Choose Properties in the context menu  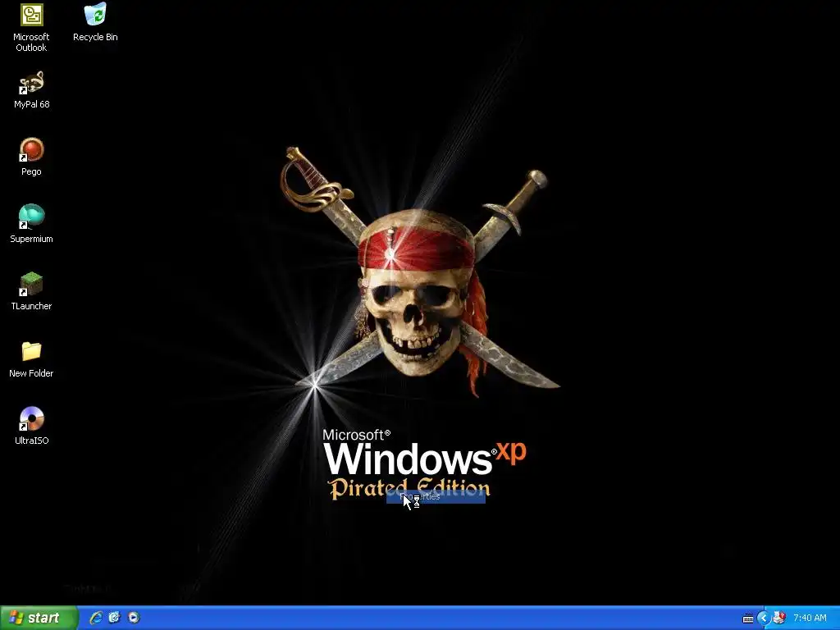point(436,496)
